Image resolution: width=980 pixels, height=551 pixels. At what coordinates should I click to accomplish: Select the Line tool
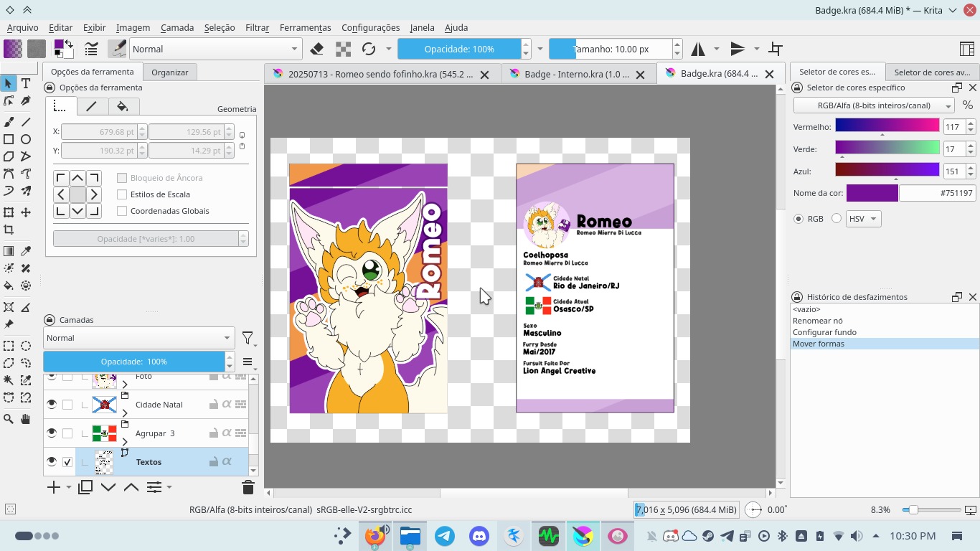(26, 122)
